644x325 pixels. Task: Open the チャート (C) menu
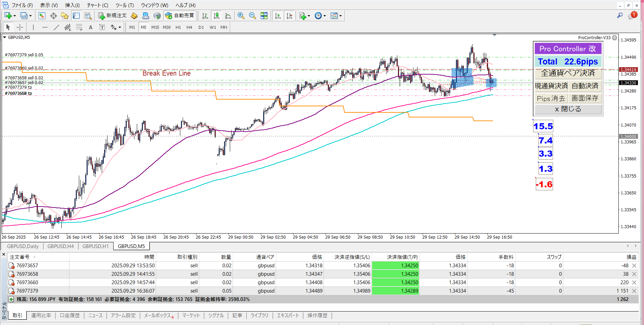click(x=97, y=5)
